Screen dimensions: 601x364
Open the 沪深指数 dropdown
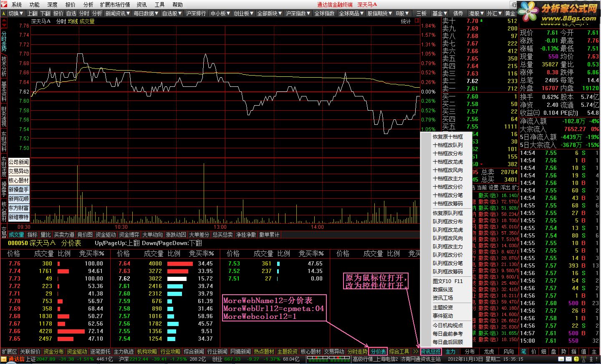tap(298, 13)
